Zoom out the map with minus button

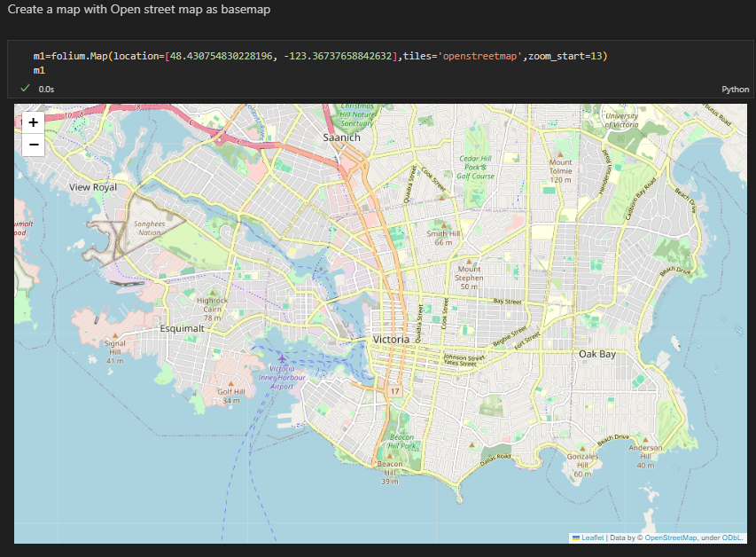[34, 145]
